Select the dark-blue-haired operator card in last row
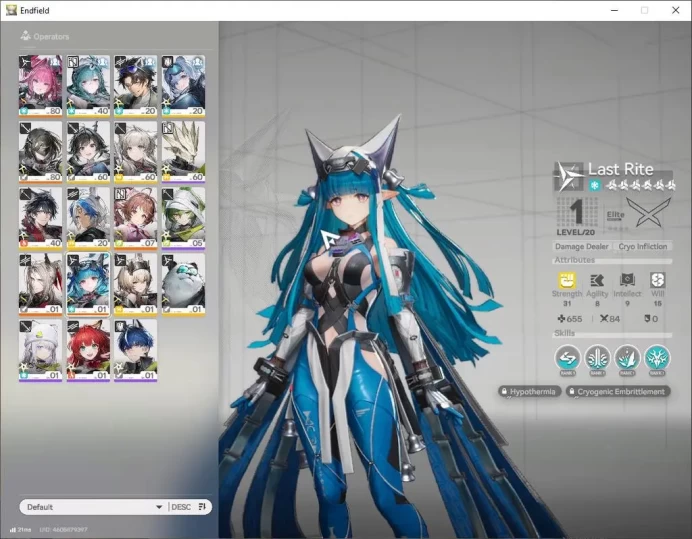The image size is (692, 539). point(135,351)
